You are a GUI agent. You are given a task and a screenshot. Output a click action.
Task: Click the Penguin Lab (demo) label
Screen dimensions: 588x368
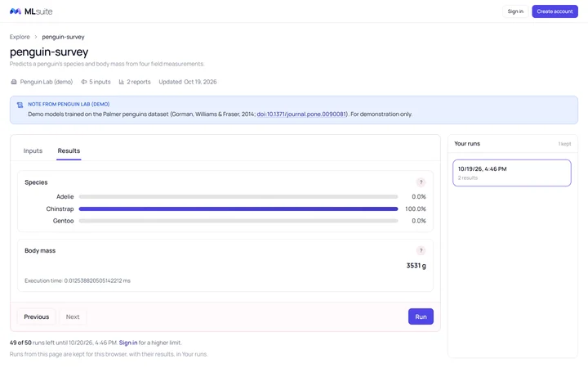47,82
